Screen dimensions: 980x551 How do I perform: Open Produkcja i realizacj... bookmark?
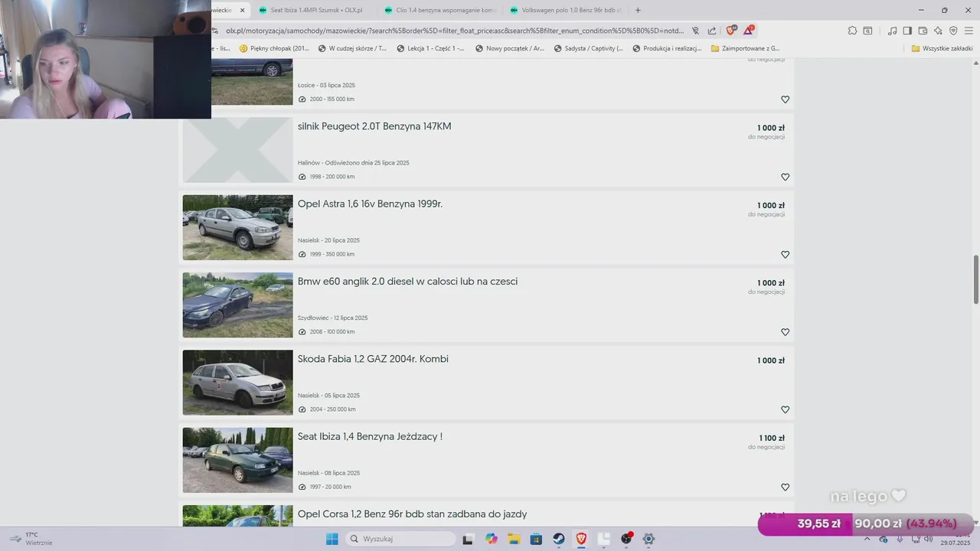pos(666,48)
